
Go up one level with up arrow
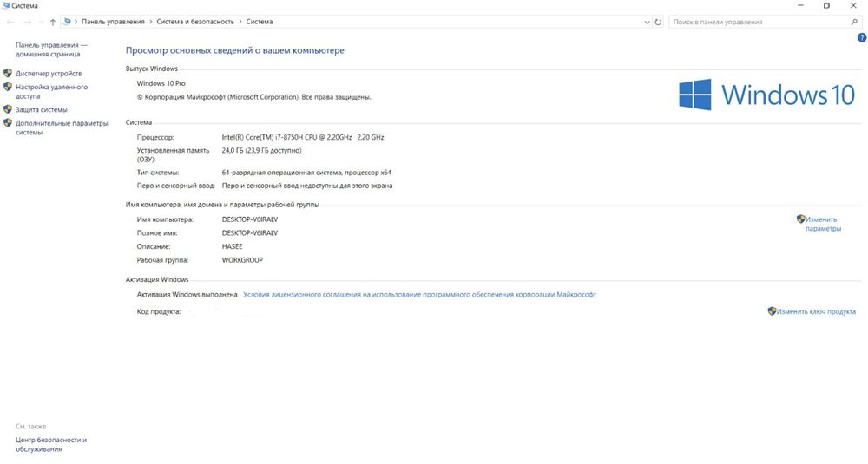click(53, 23)
